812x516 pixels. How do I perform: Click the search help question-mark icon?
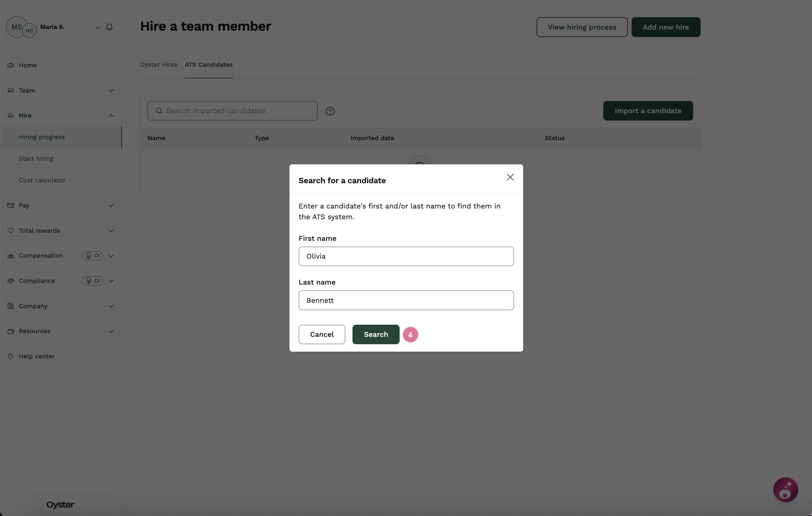(330, 111)
